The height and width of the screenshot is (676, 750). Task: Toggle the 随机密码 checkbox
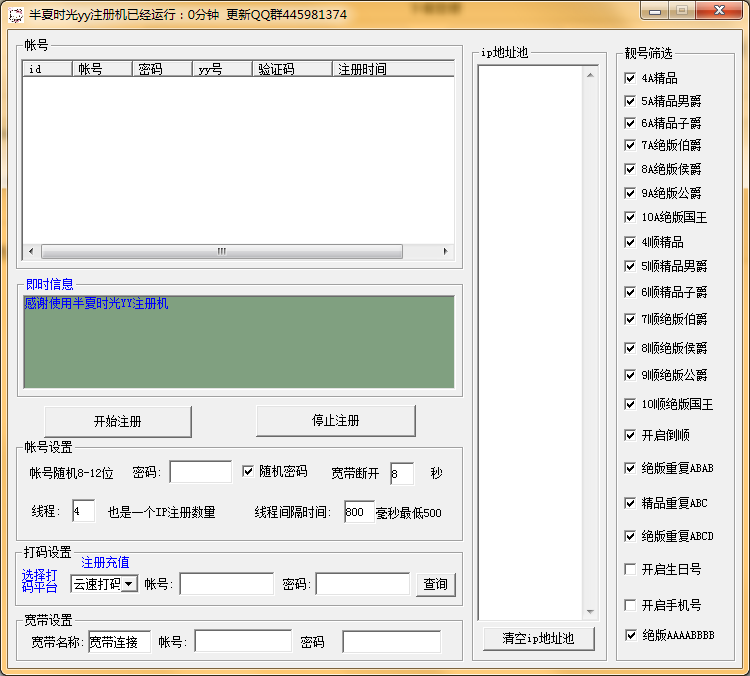pyautogui.click(x=249, y=472)
